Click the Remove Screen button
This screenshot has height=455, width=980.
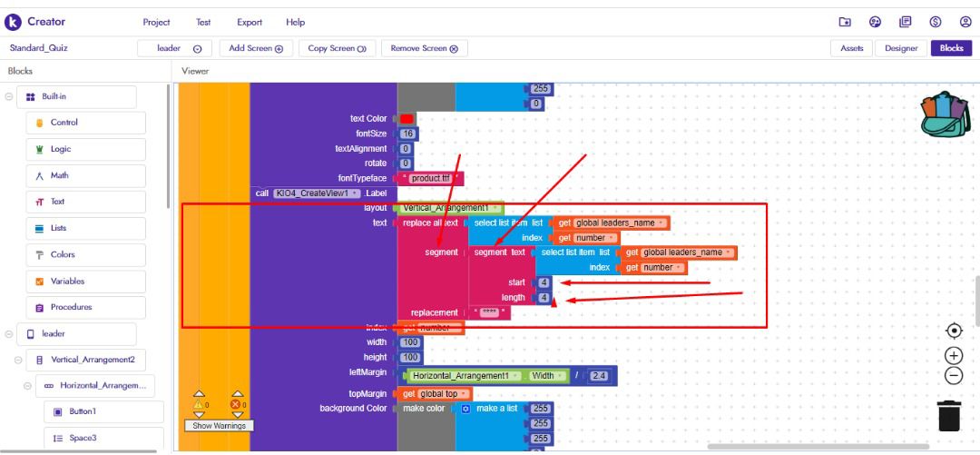click(425, 48)
